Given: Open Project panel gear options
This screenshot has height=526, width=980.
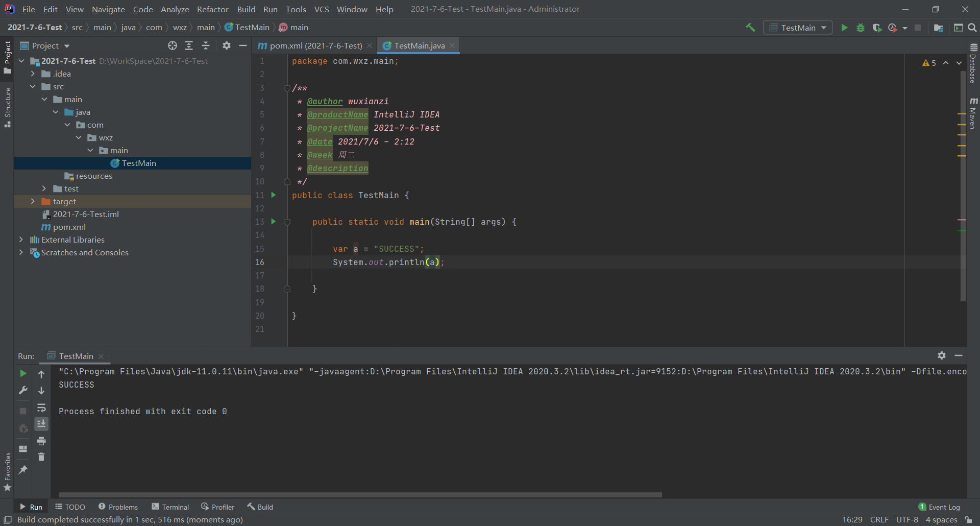Looking at the screenshot, I should coord(227,45).
